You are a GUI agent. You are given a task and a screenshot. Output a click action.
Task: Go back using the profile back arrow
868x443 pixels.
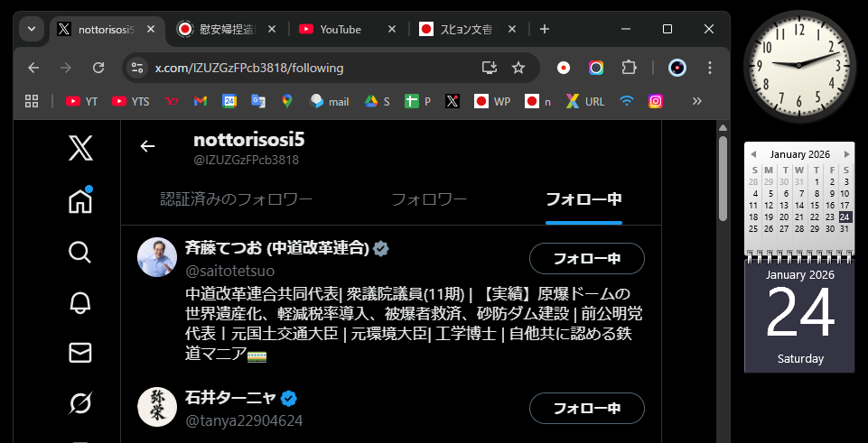tap(147, 146)
